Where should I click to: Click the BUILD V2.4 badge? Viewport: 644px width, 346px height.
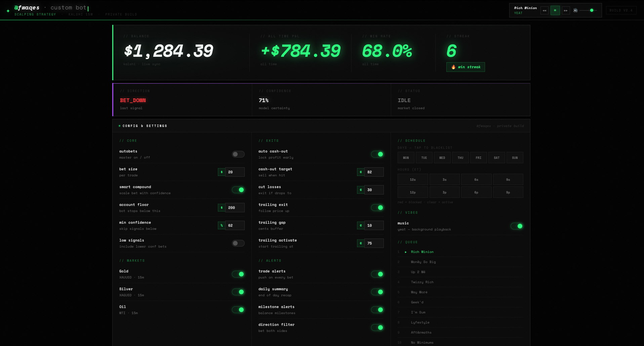pos(621,10)
